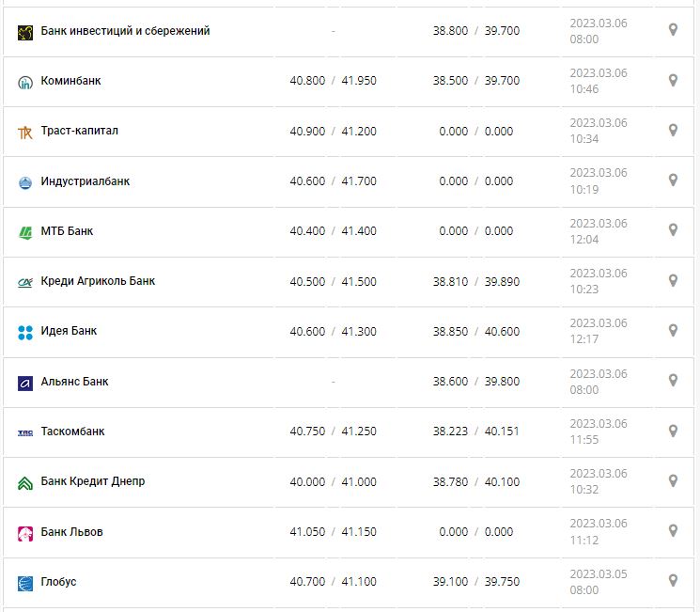Viewport: 700px width, 612px height.
Task: Click the Креди Агриколь Банк logo
Action: [25, 282]
